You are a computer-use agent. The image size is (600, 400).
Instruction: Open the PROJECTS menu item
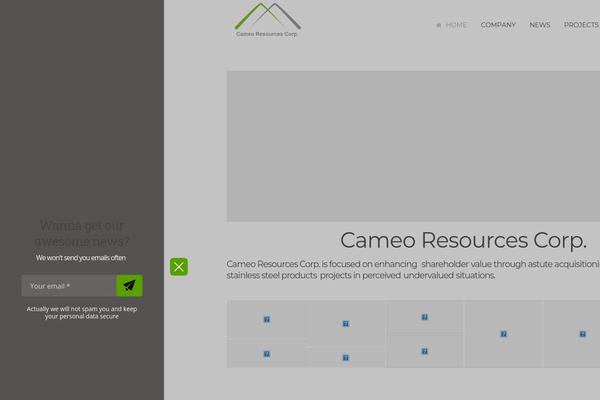click(x=581, y=25)
